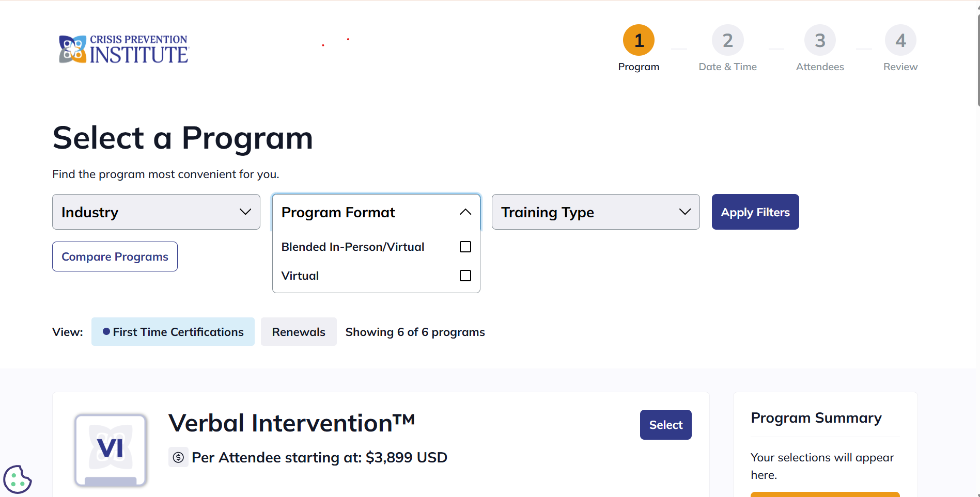This screenshot has width=980, height=497.
Task: Expand the Training Type dropdown
Action: pos(595,212)
